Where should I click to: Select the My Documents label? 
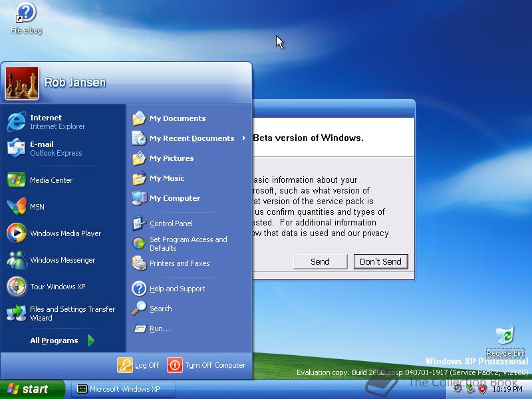(x=178, y=118)
